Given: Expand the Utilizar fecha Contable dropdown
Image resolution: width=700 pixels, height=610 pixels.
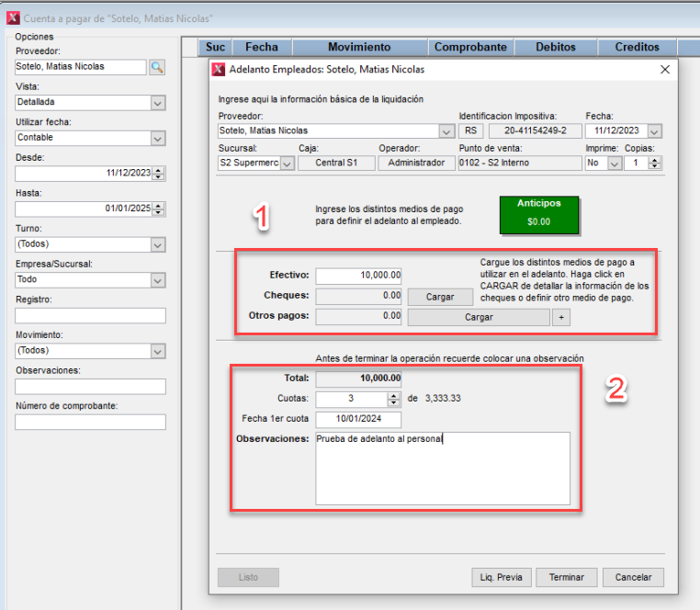Looking at the screenshot, I should click(x=157, y=138).
